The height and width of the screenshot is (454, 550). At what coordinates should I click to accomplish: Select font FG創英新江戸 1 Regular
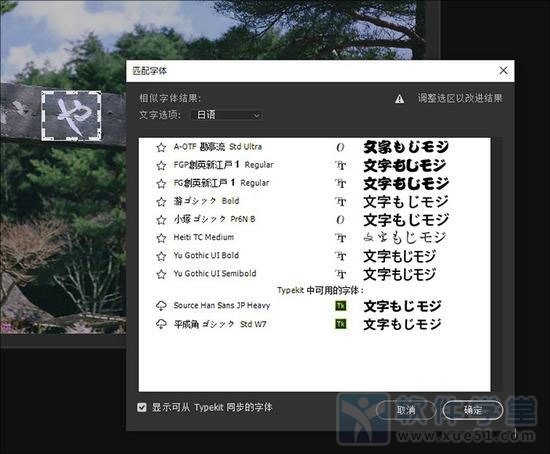coord(221,183)
